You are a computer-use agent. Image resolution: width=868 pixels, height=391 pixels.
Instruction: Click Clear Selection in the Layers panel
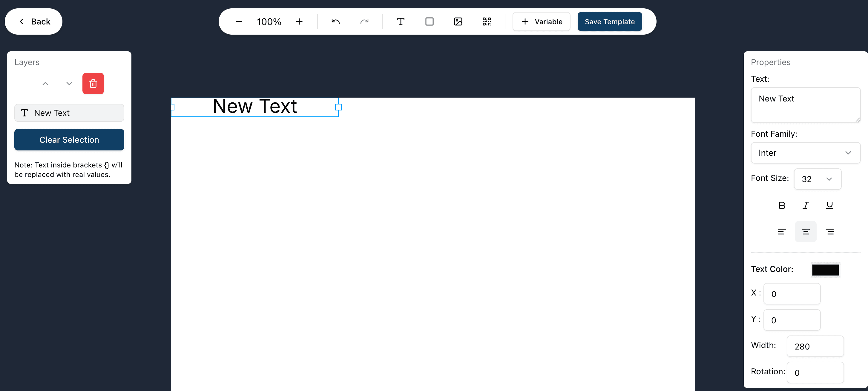point(69,139)
